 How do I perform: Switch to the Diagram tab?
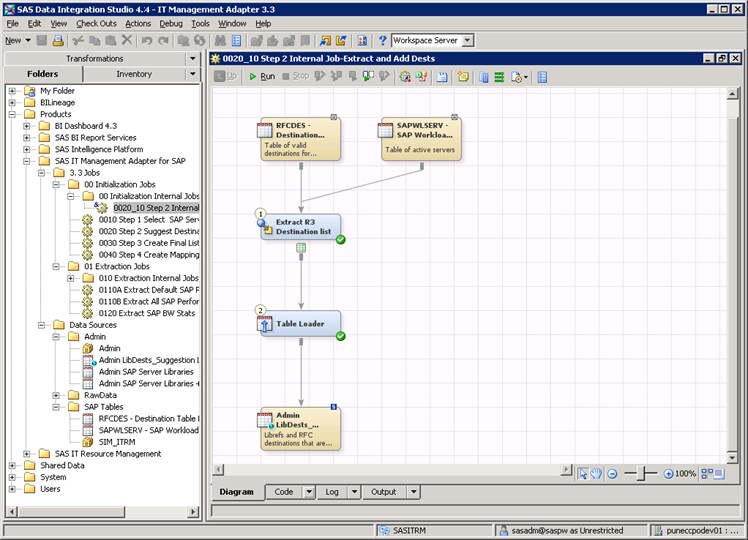(x=237, y=492)
